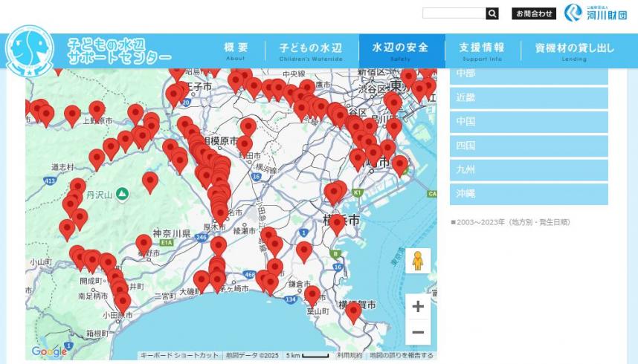
Task: Click the red marker above 小田原市
Action: (123, 303)
